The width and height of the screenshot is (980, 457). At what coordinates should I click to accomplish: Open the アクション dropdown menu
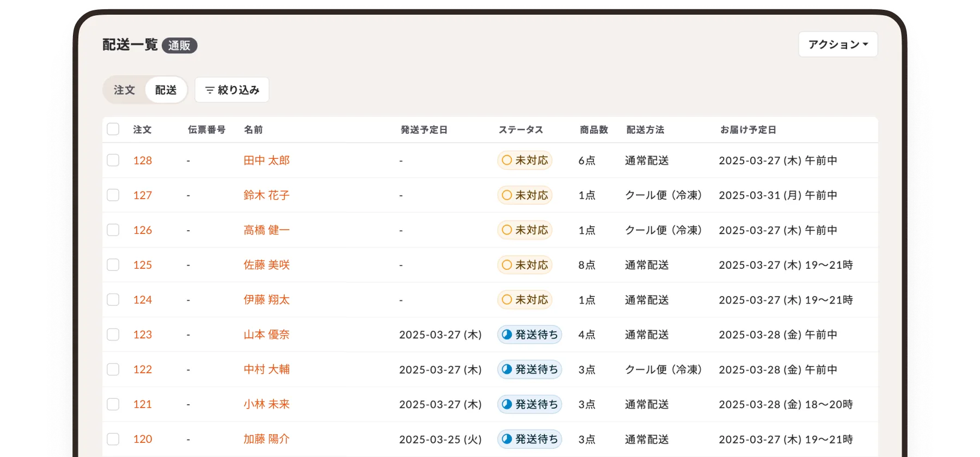[x=838, y=45]
